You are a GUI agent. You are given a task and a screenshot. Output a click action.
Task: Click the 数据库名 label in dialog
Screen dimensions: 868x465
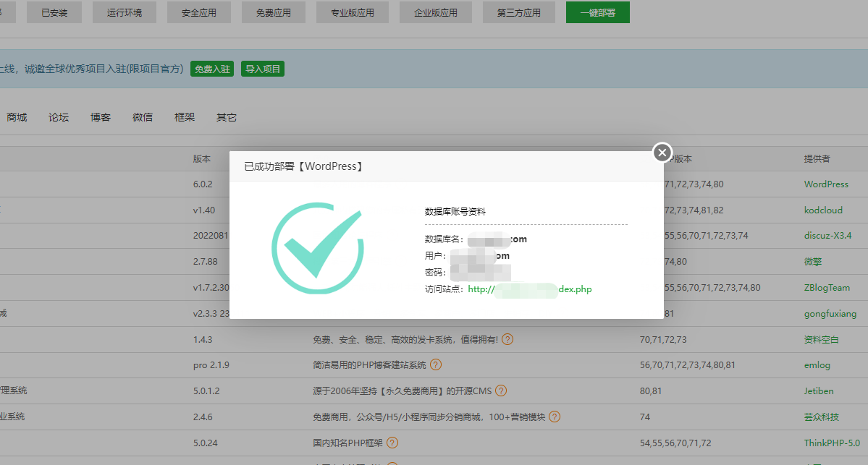[x=444, y=239]
